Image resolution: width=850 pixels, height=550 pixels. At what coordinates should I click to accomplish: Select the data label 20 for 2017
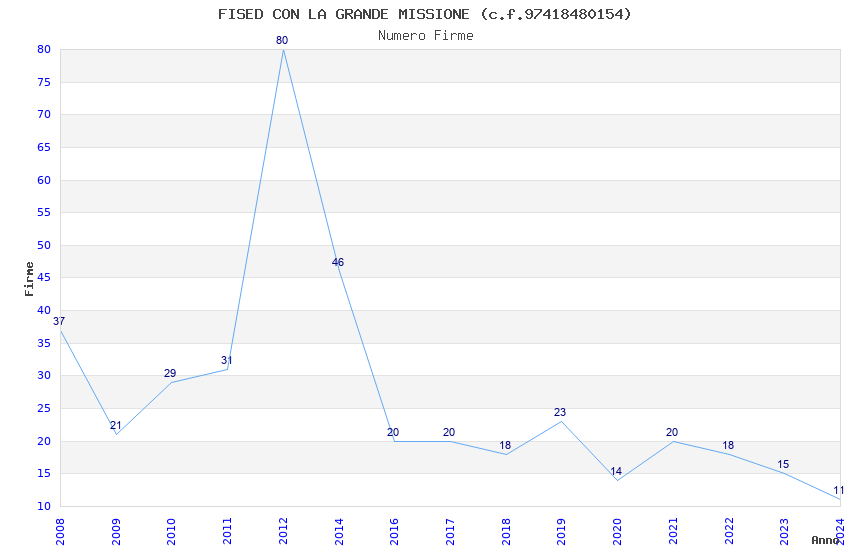449,432
